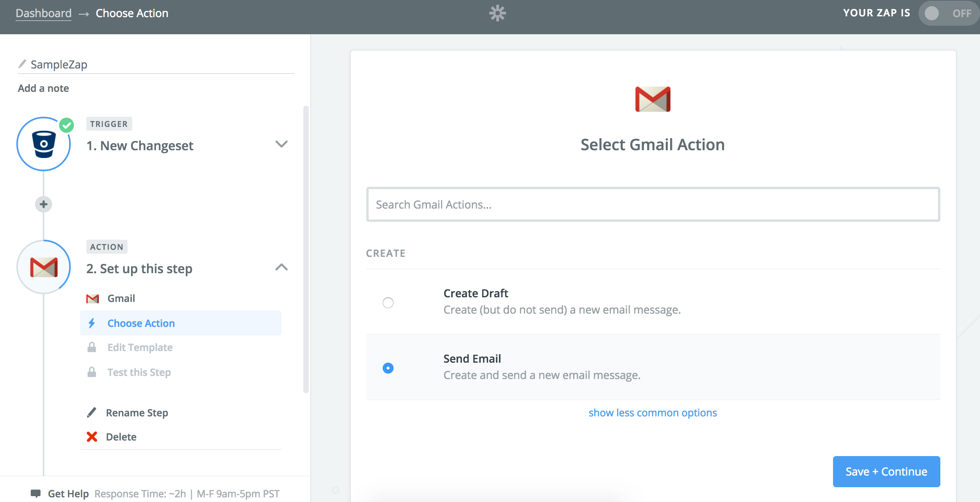Expand the New Changeset trigger chevron
This screenshot has width=980, height=502.
(x=281, y=144)
